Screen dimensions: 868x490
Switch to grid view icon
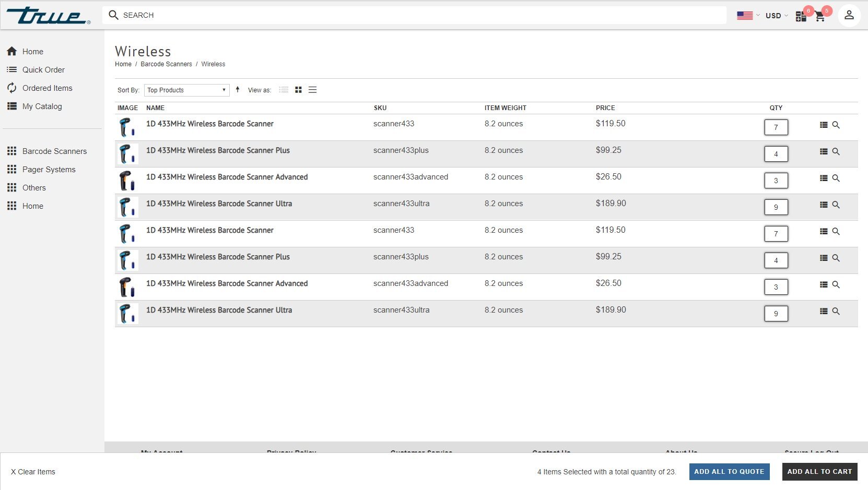click(298, 90)
